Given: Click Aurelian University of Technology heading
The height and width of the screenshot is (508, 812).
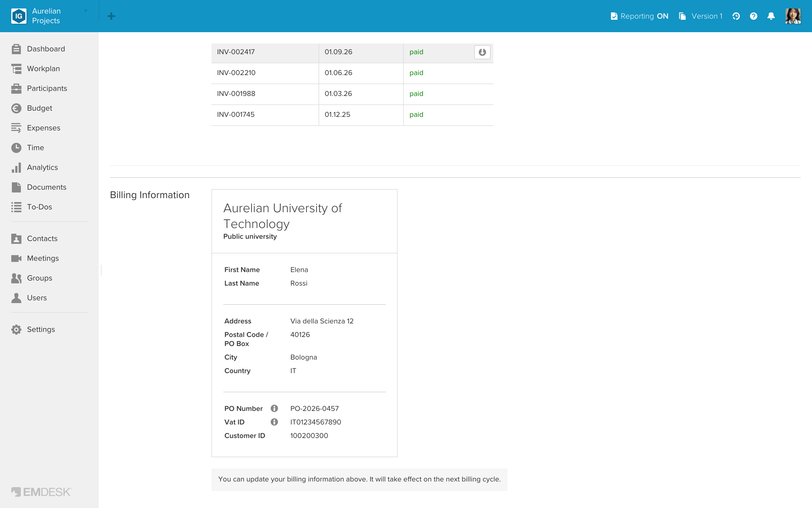Looking at the screenshot, I should [283, 216].
